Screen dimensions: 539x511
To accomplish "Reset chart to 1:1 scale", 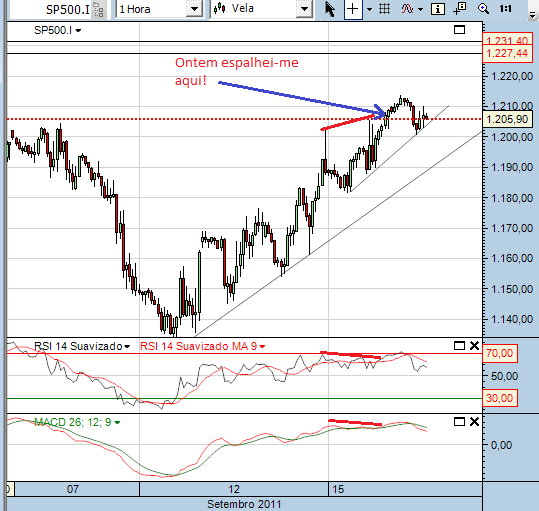I will point(506,9).
